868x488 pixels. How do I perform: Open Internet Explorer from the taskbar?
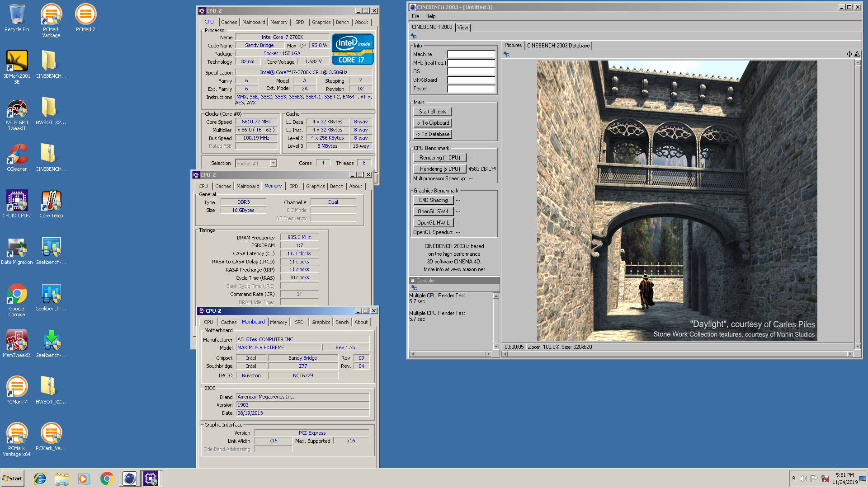click(x=40, y=479)
